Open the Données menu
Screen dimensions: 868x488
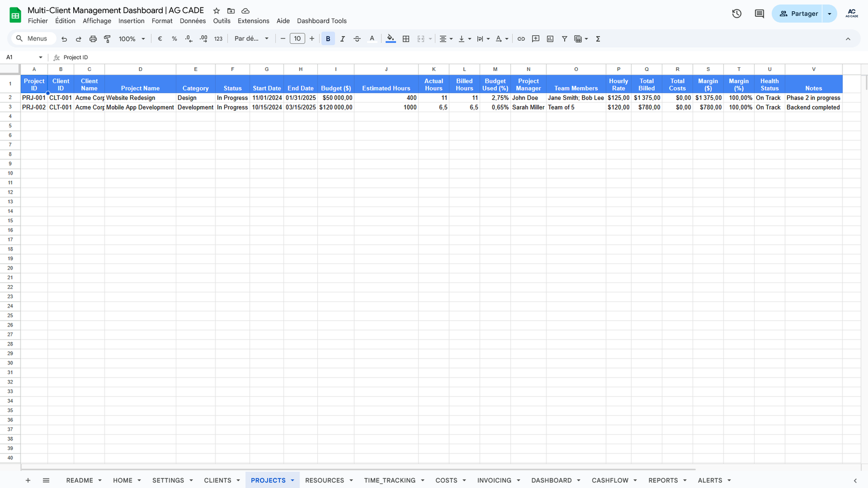pyautogui.click(x=193, y=21)
